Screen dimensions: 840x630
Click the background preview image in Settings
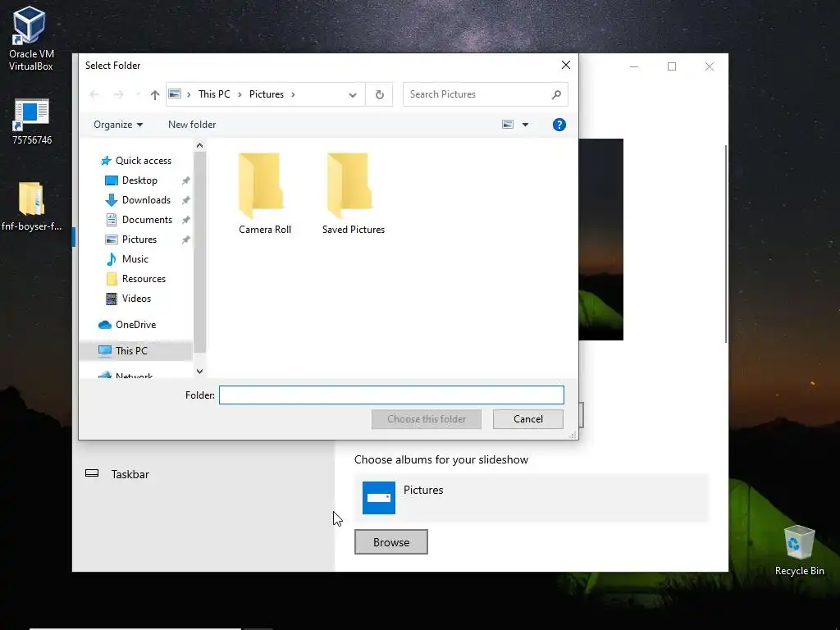point(600,240)
